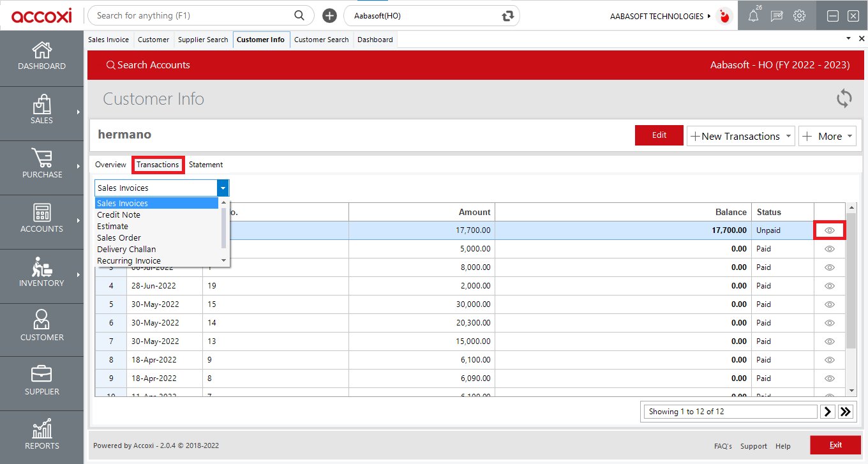
Task: View invoice with amount 17,700.00
Action: pos(830,230)
